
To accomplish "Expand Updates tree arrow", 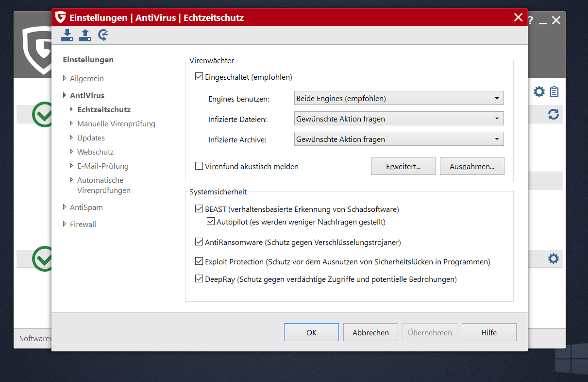I will [x=72, y=138].
